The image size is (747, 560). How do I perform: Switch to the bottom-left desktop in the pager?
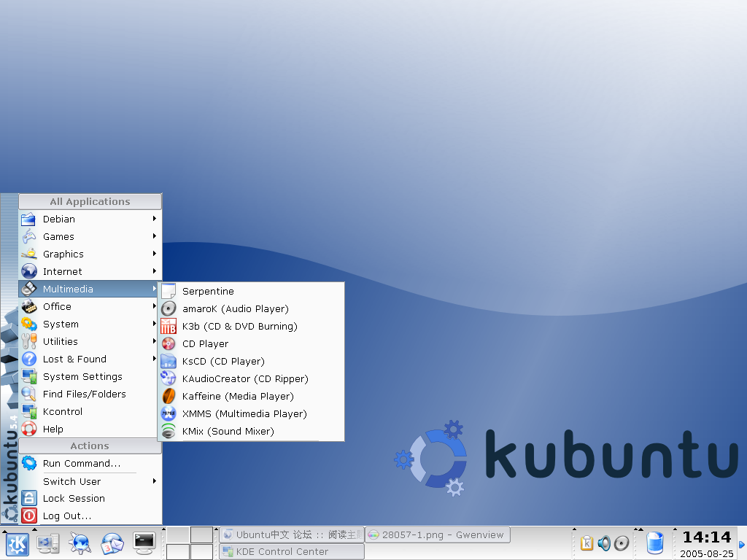click(x=178, y=551)
